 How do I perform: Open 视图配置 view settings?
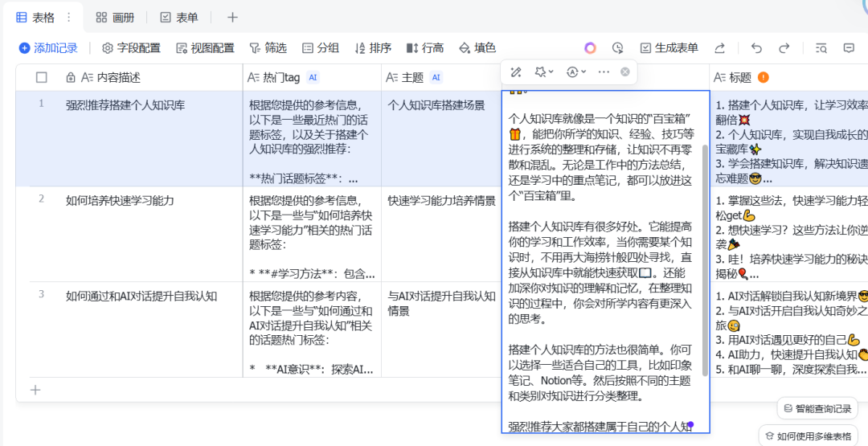point(205,48)
